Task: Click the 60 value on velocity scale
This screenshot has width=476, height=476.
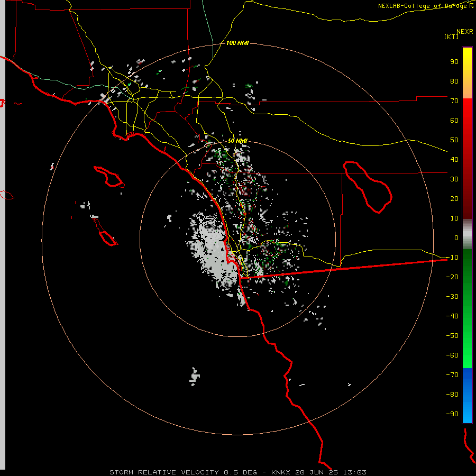Action: 454,120
